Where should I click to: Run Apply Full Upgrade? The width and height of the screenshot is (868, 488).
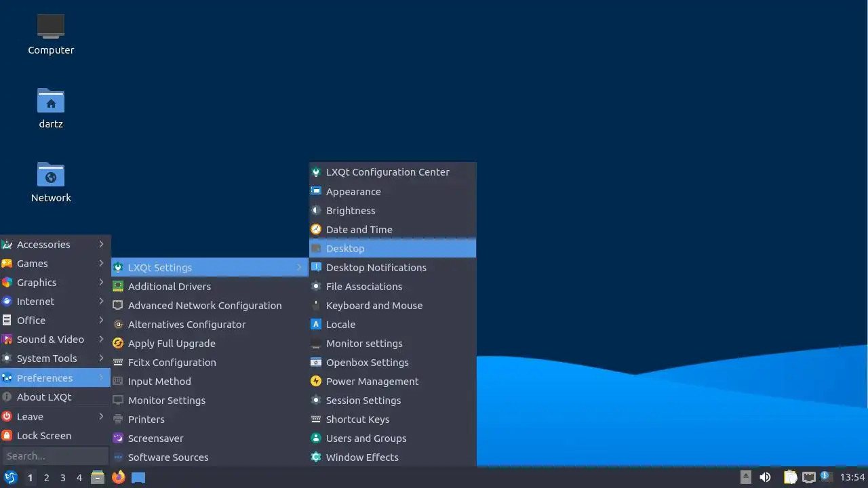[x=210, y=344]
